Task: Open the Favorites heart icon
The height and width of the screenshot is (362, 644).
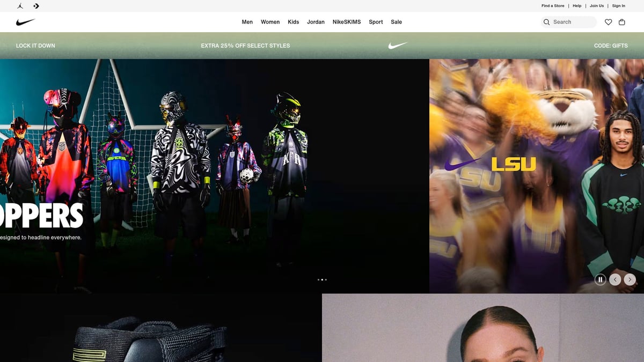Action: click(608, 22)
